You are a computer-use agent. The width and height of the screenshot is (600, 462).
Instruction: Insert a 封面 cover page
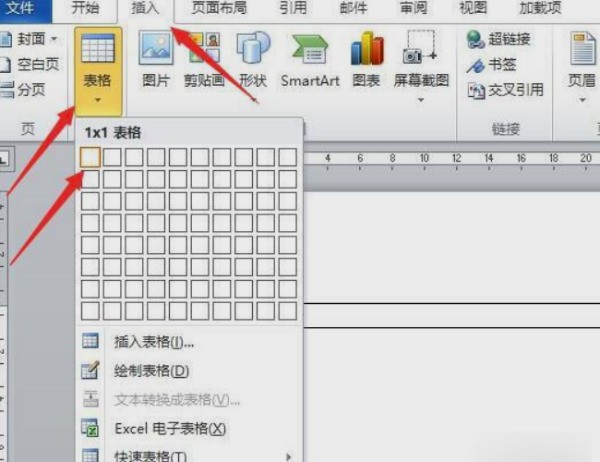24,39
